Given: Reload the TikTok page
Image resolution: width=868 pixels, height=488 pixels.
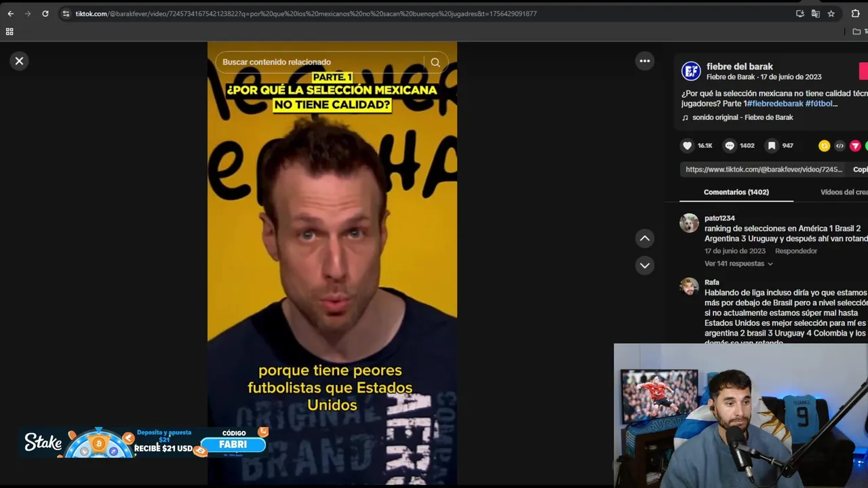Looking at the screenshot, I should [x=45, y=14].
